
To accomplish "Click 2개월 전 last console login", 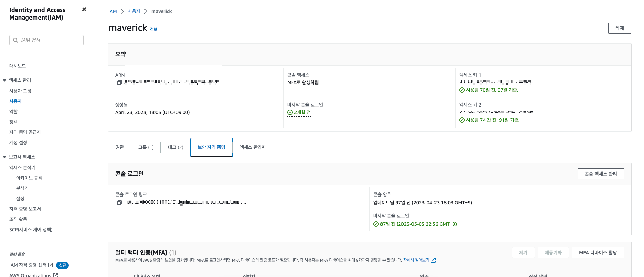I will pos(302,112).
